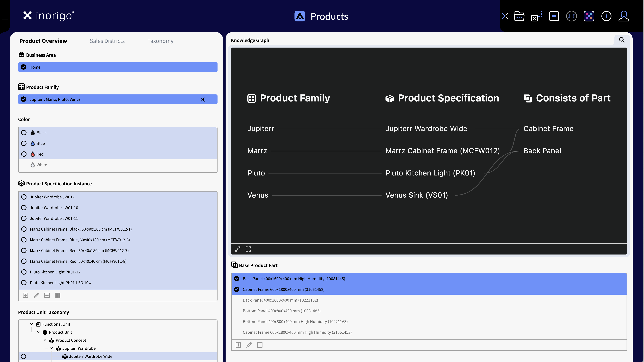Collapse the Functional Unit tree node
This screenshot has height=362, width=644.
click(32, 324)
